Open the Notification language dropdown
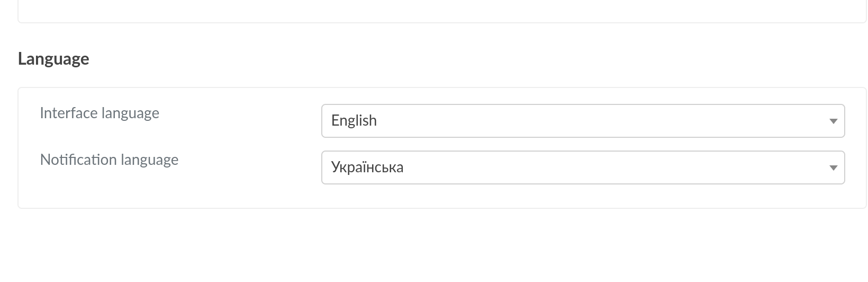 (582, 168)
